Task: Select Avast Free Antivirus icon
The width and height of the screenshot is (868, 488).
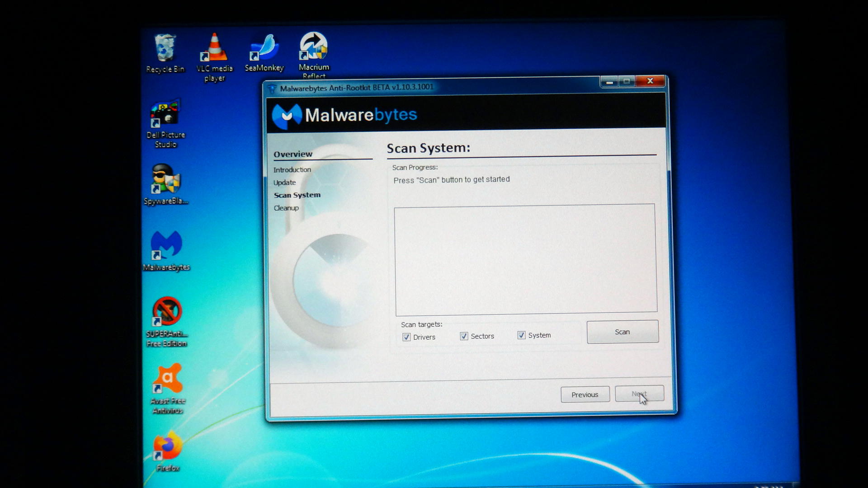Action: click(x=167, y=389)
